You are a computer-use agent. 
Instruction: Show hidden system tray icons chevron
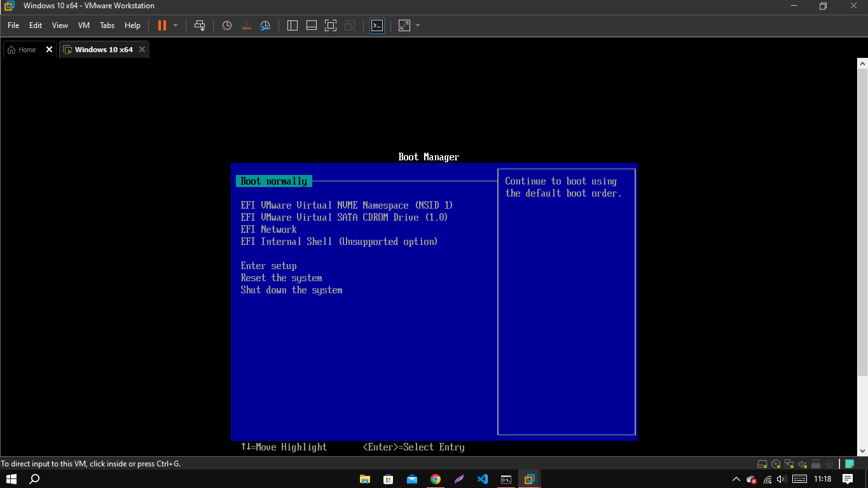(x=736, y=478)
